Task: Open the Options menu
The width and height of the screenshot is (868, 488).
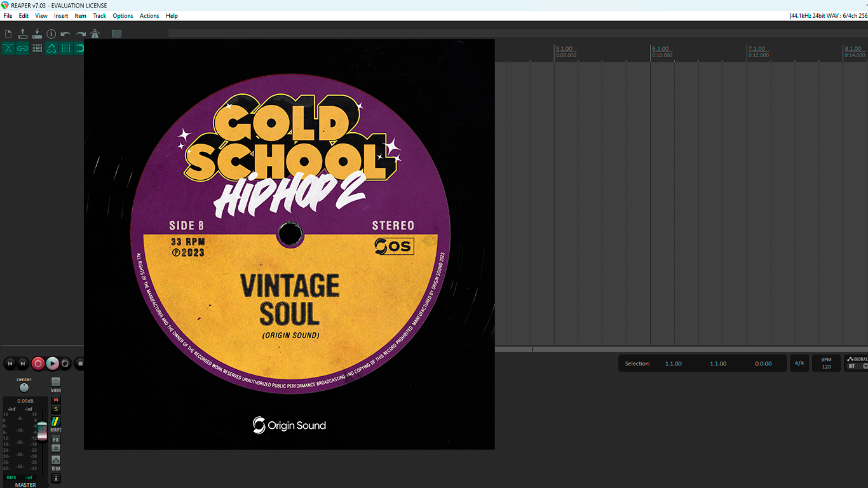Action: pos(123,16)
